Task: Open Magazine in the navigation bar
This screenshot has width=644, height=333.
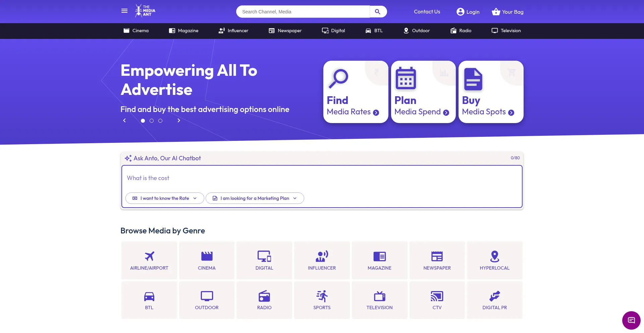Action: pyautogui.click(x=184, y=31)
